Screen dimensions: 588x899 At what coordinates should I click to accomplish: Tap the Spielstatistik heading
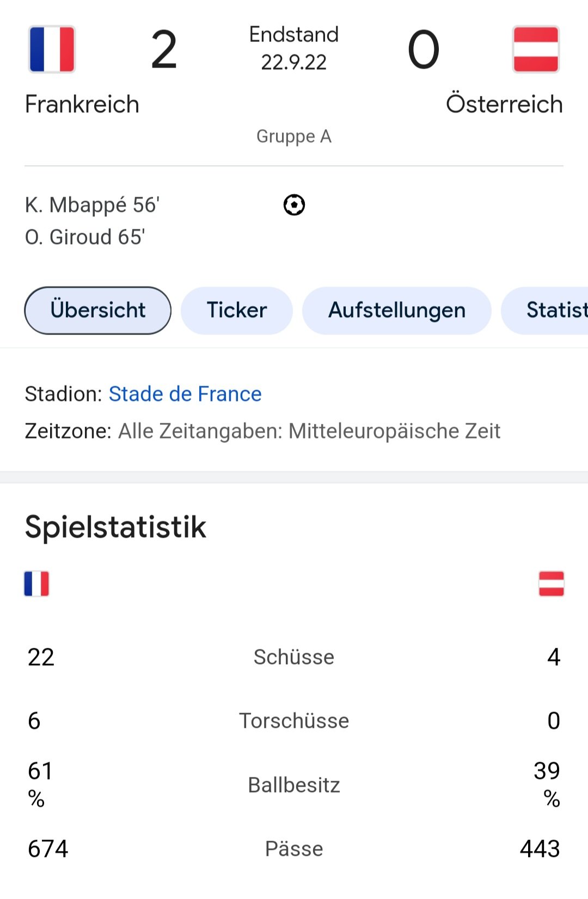(x=116, y=527)
